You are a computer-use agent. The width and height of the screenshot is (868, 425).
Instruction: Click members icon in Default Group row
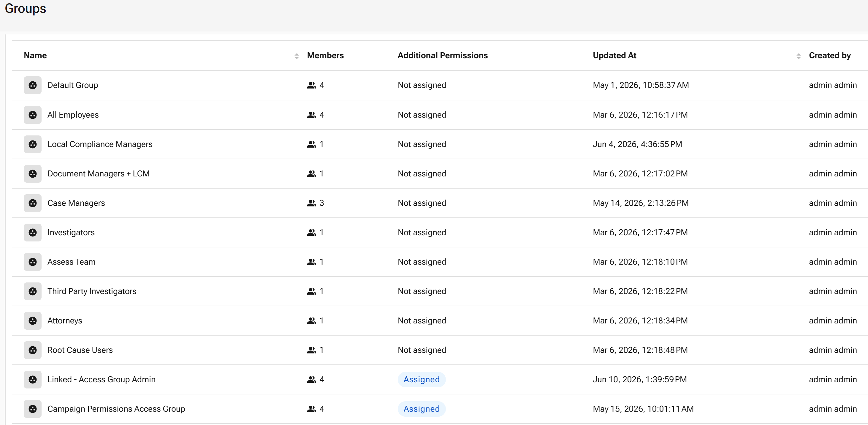312,85
